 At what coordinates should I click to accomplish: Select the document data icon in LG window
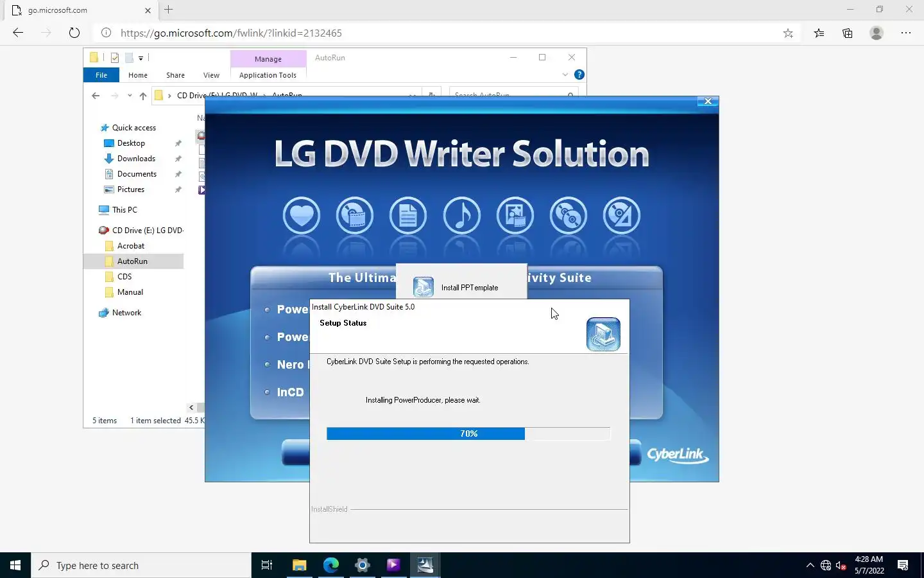(408, 216)
